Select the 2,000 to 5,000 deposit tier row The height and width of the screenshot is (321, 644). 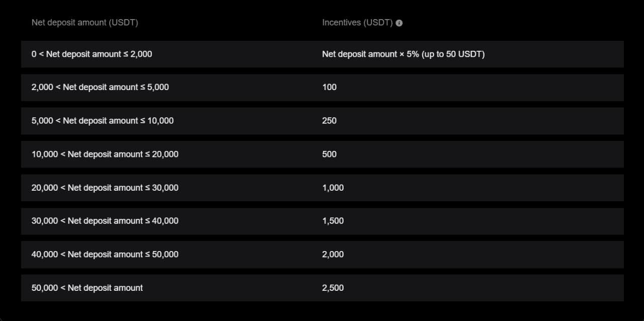(x=323, y=88)
